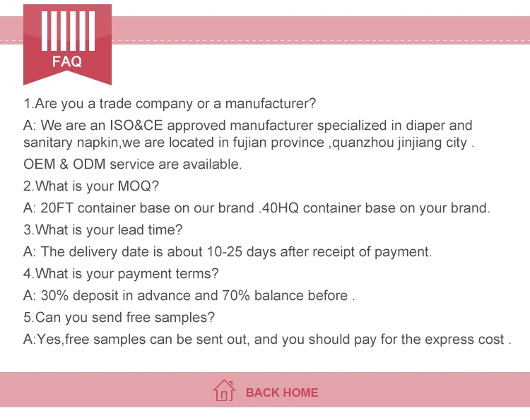Screen dimensions: 530x420
Task: Select the 'Can you send free samples?' question
Action: [x=119, y=318]
